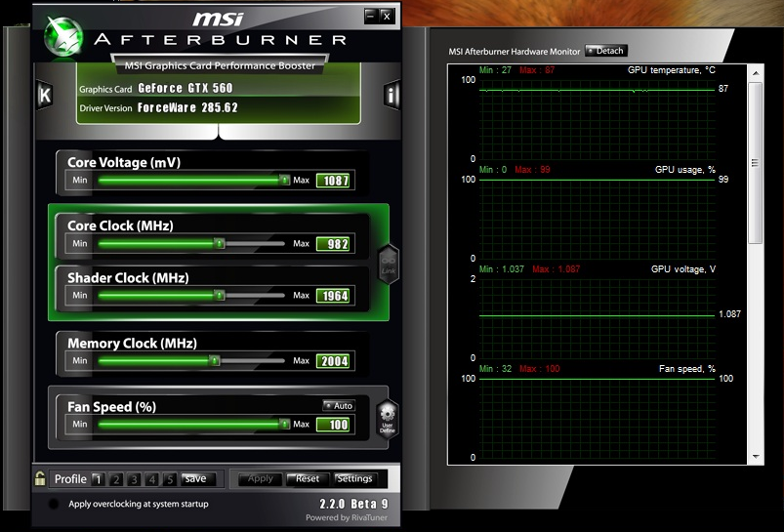Click the Core Clock value field 982
This screenshot has width=784, height=532.
333,244
